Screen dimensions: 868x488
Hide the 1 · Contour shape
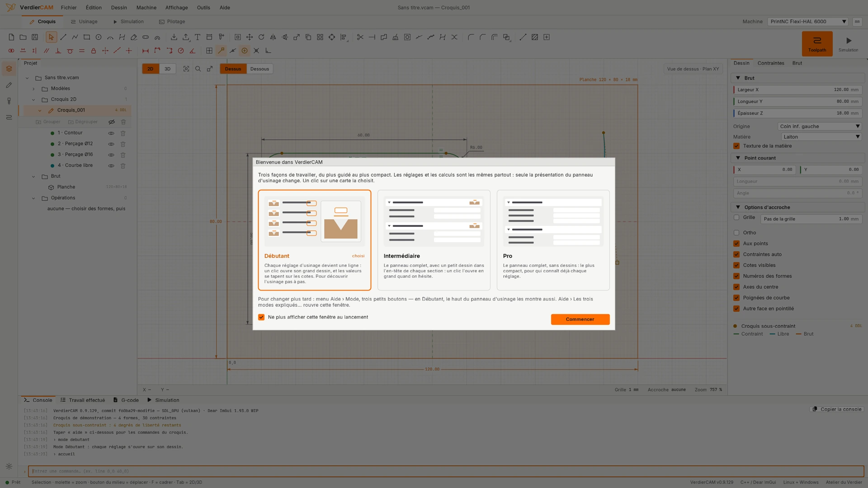111,133
